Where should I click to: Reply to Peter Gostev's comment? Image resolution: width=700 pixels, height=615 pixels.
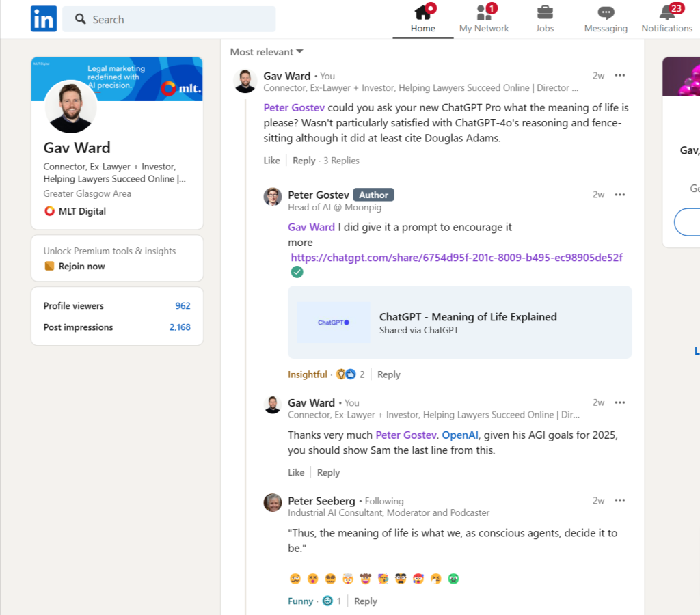click(x=389, y=374)
